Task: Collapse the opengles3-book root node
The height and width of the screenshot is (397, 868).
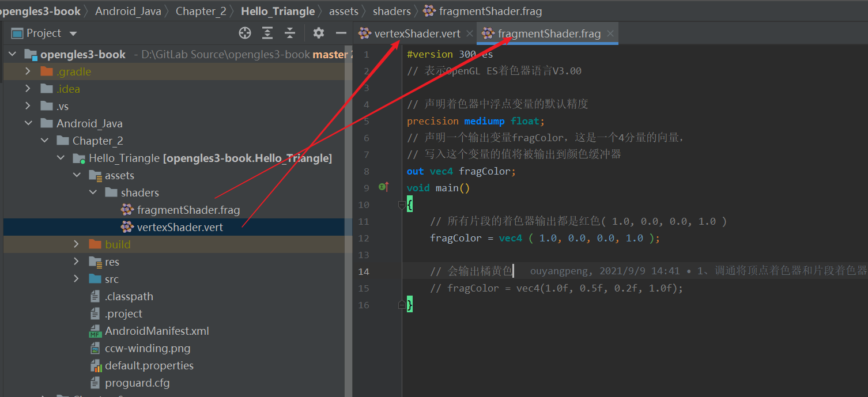Action: (x=12, y=54)
